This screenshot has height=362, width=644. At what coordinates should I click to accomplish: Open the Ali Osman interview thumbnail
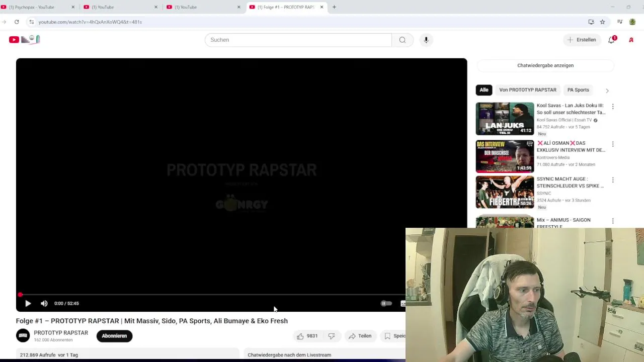coord(505,156)
